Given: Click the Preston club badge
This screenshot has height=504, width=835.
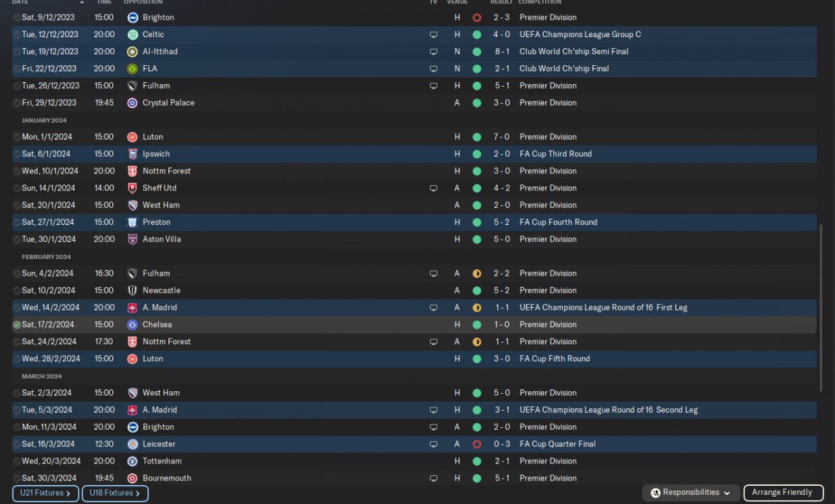Looking at the screenshot, I should [x=132, y=222].
